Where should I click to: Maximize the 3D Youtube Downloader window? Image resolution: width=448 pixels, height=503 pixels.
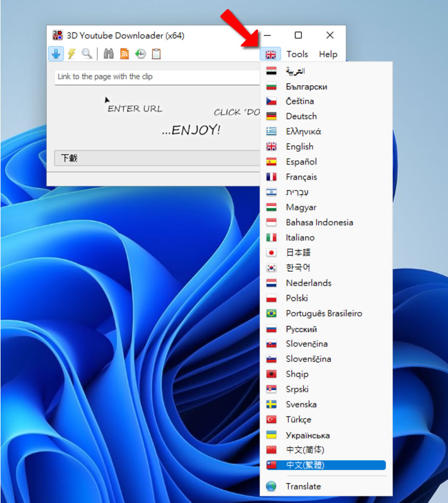pos(298,35)
